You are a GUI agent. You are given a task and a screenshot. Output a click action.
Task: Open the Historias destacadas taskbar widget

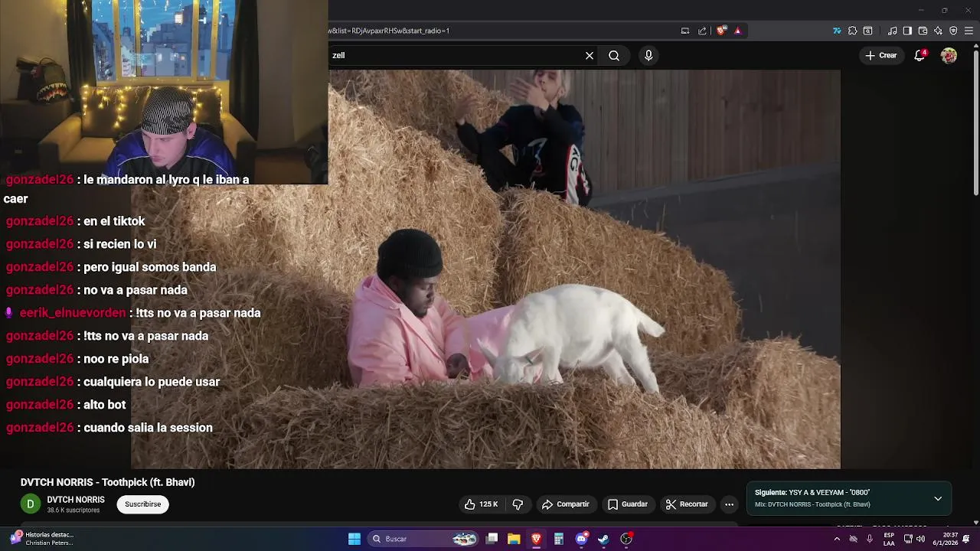click(x=43, y=539)
